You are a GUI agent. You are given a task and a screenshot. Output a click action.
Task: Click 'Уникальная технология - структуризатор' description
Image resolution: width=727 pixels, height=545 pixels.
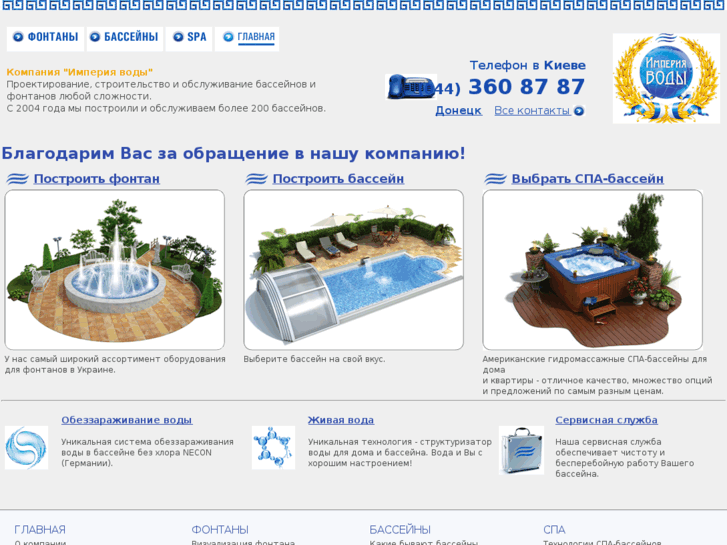400,452
